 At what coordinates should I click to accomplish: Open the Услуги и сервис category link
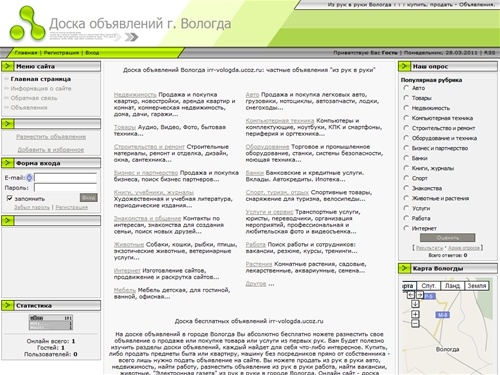269,212
